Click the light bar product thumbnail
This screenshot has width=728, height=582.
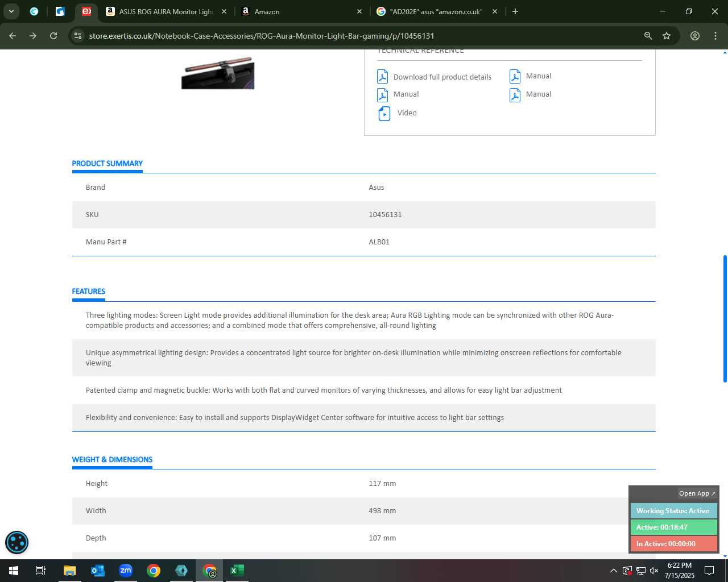click(x=218, y=73)
